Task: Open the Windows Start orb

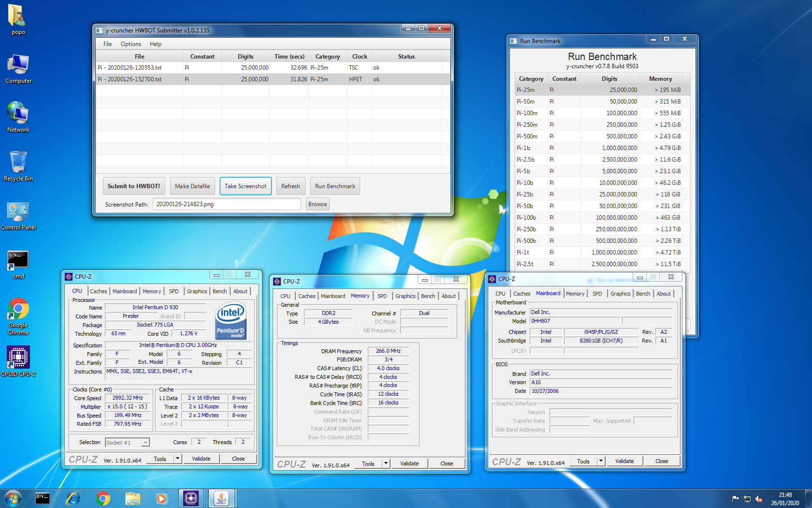Action: 13,498
